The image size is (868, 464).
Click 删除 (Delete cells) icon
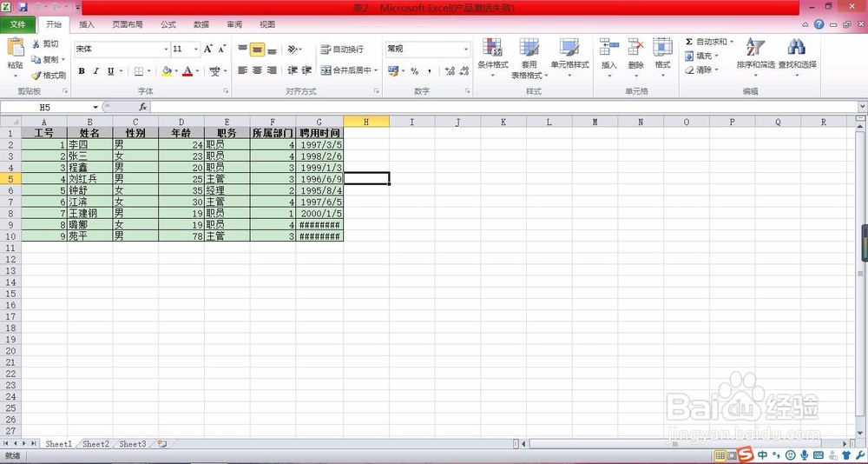pyautogui.click(x=635, y=47)
